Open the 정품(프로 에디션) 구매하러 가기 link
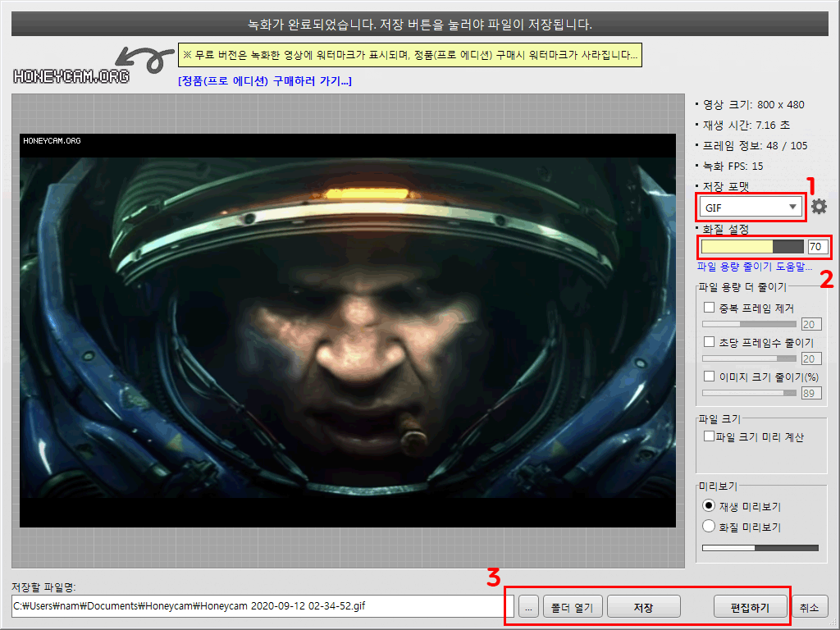 pos(265,81)
